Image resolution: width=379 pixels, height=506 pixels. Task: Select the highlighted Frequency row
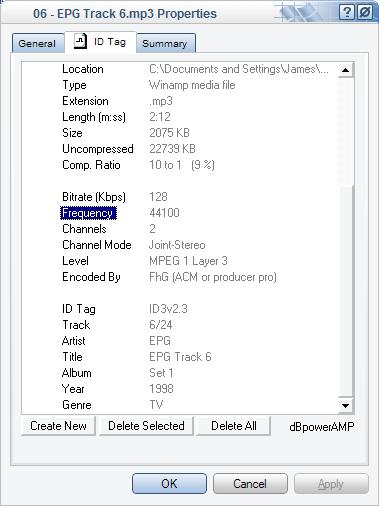click(x=88, y=213)
